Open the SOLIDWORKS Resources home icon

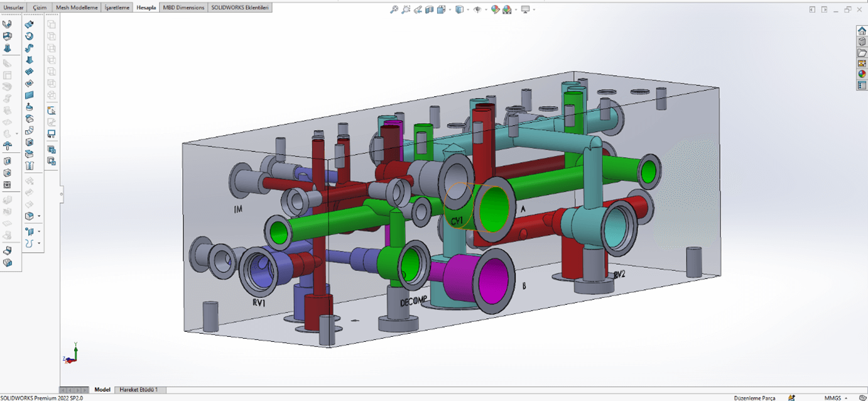[x=862, y=31]
